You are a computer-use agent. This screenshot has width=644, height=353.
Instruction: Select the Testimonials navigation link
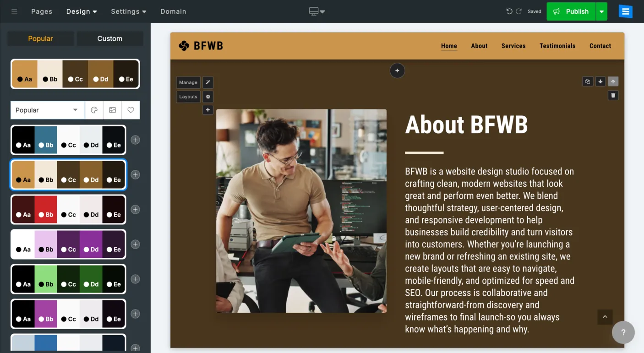point(557,46)
